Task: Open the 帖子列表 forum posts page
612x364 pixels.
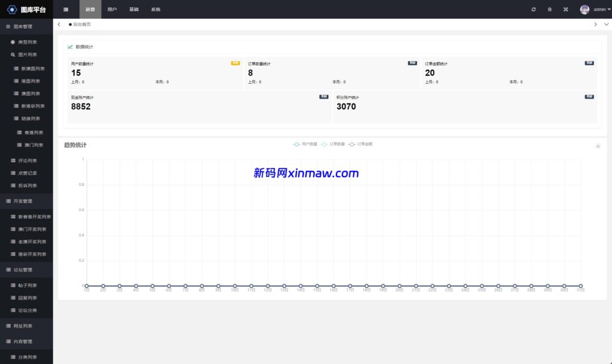Action: (x=28, y=285)
